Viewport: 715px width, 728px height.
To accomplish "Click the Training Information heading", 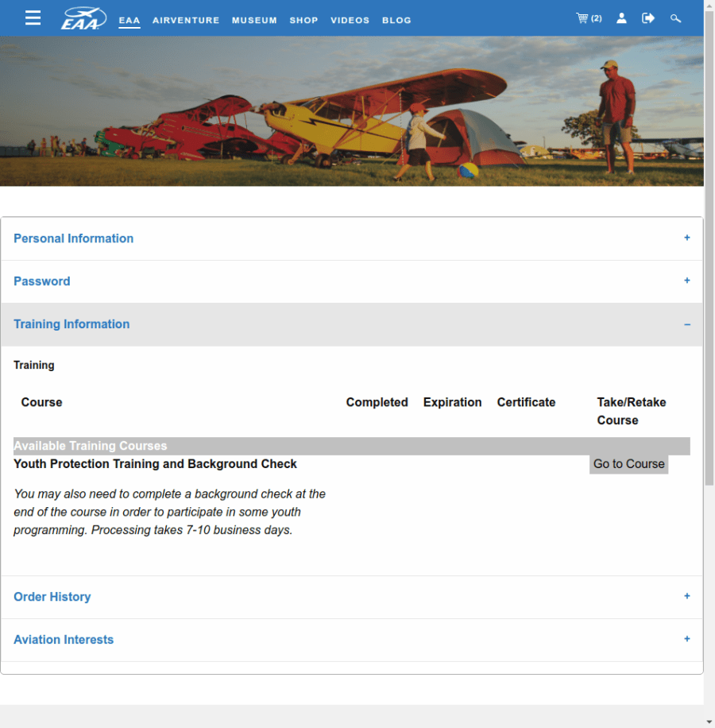I will point(71,324).
